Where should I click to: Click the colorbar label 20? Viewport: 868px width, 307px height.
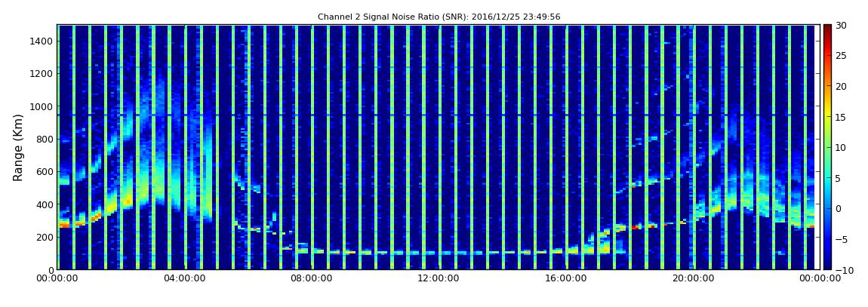coord(842,86)
